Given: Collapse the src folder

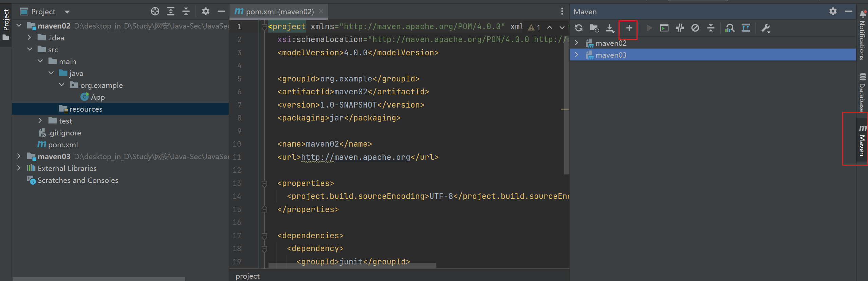Looking at the screenshot, I should point(30,49).
